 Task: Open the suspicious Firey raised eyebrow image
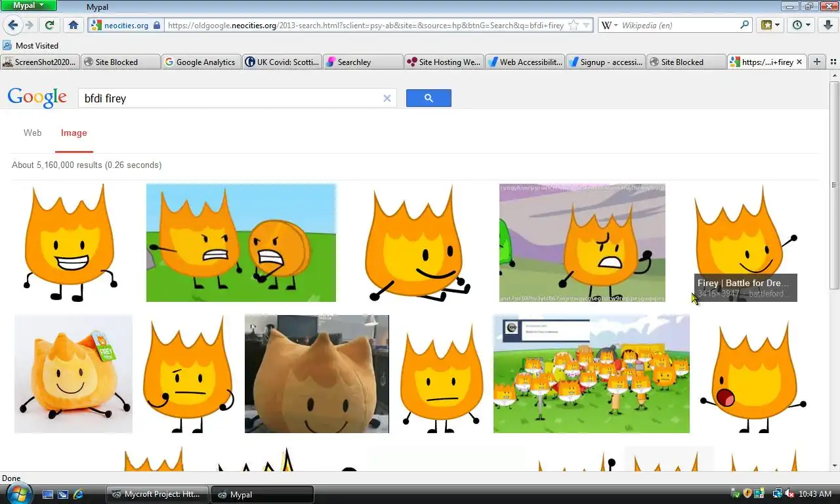tap(188, 374)
